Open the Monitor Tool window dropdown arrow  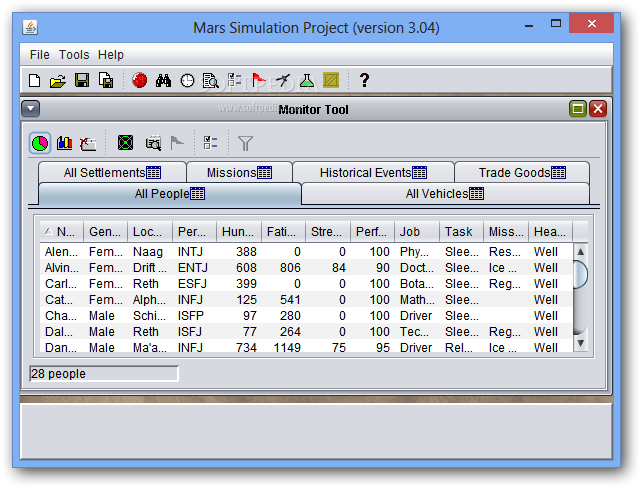click(x=31, y=109)
